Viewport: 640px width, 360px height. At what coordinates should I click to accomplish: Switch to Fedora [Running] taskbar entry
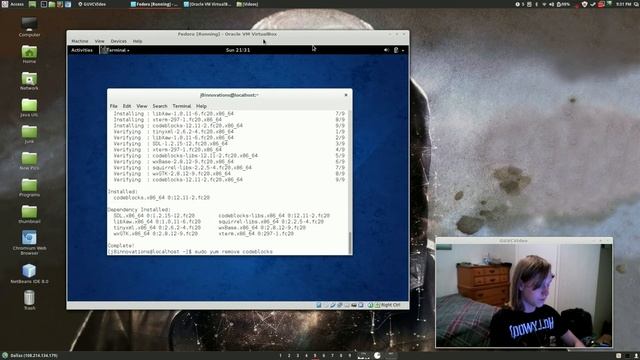[154, 4]
